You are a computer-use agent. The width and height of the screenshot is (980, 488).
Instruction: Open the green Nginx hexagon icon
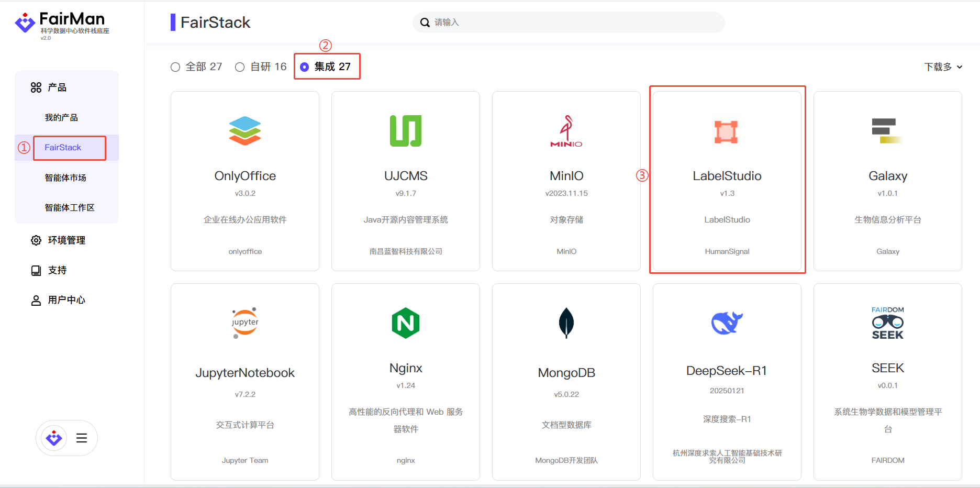point(406,323)
